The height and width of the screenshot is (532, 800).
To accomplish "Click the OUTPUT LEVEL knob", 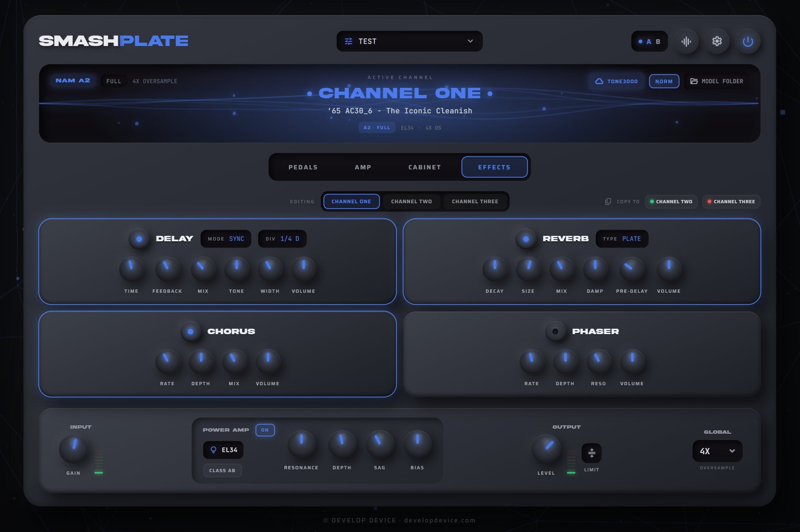I will pyautogui.click(x=546, y=449).
